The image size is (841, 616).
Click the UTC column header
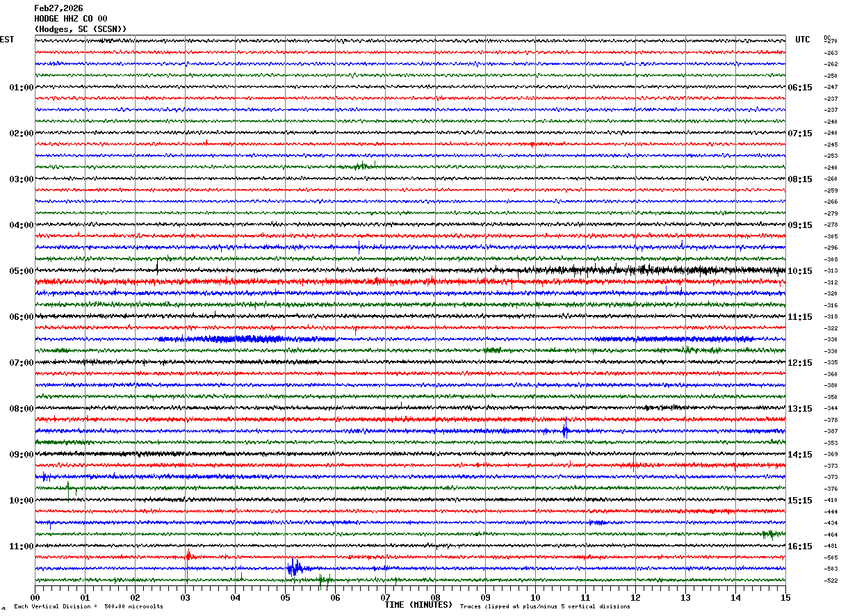pyautogui.click(x=803, y=40)
